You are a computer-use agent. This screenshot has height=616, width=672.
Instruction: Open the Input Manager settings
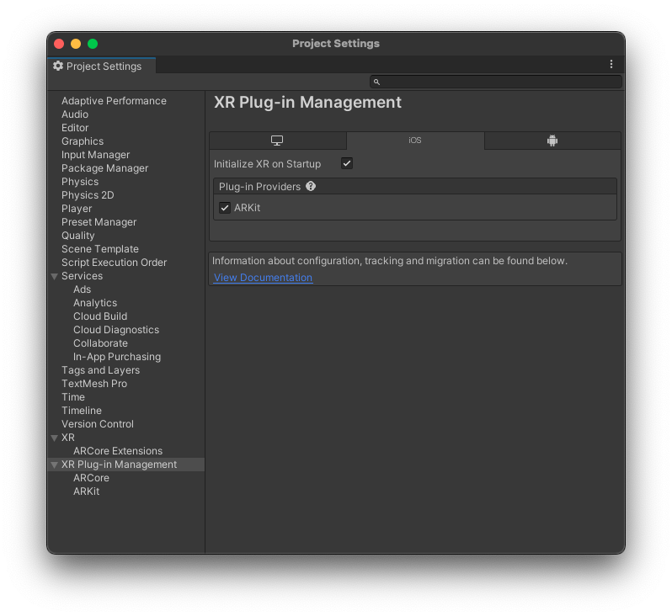(95, 155)
